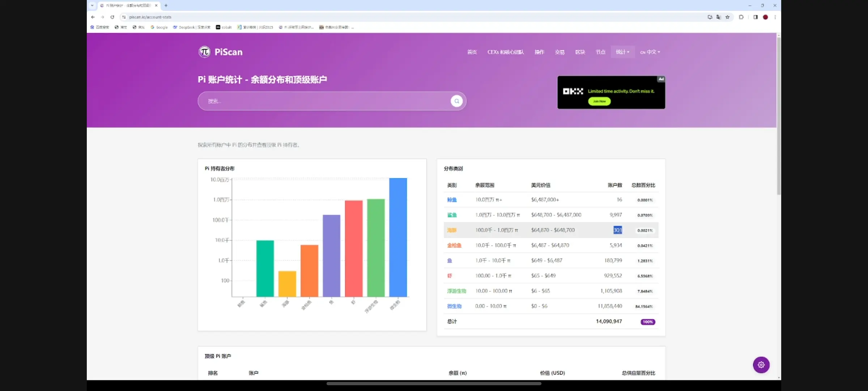Open the 中文 language dropdown
868x391 pixels.
click(650, 52)
